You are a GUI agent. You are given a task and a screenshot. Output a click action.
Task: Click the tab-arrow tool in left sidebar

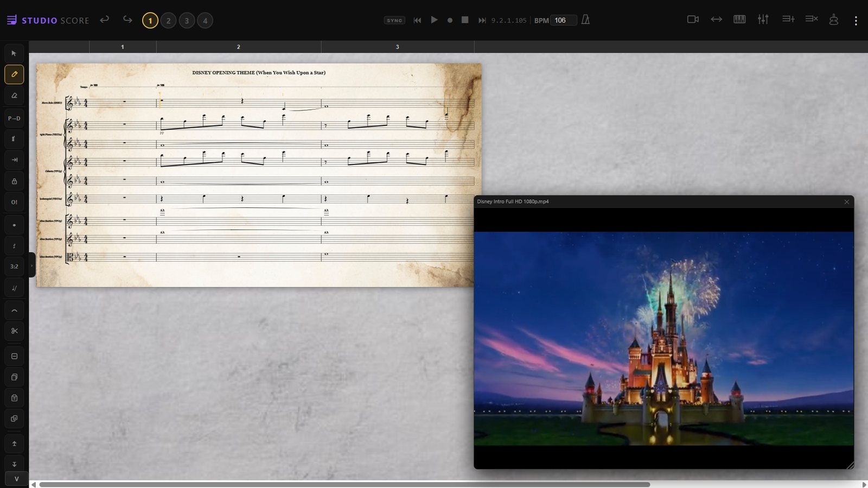14,160
